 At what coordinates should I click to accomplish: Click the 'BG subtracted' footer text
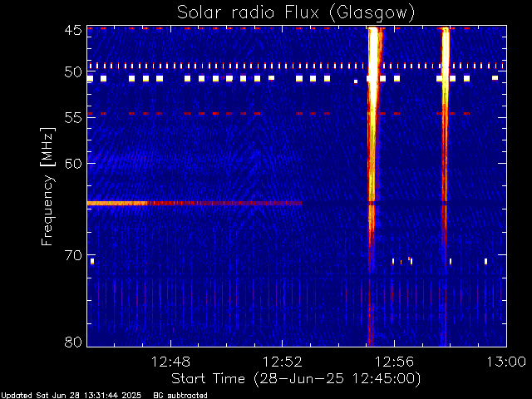(x=180, y=396)
